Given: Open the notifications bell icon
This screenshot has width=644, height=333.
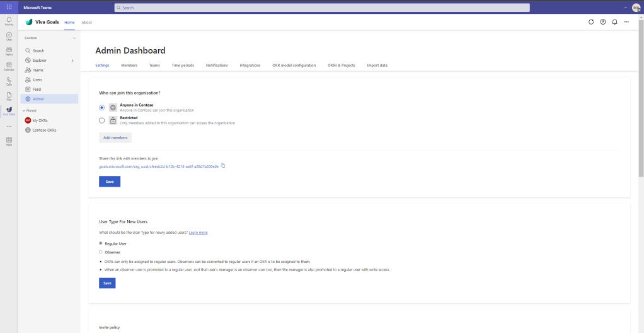Looking at the screenshot, I should click(x=614, y=22).
